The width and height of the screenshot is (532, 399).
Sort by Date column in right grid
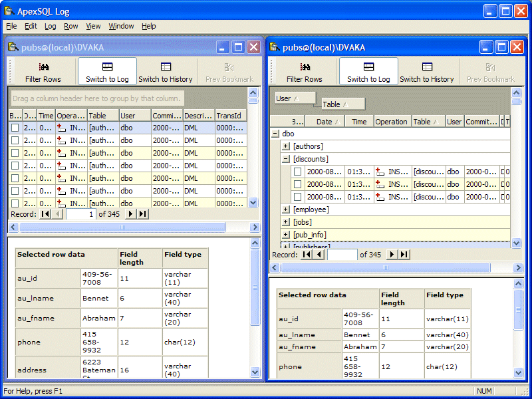coord(325,122)
